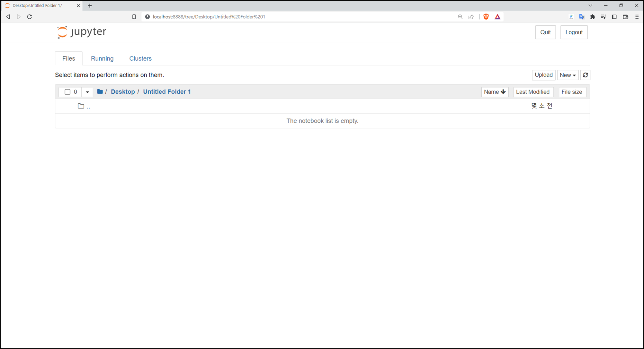Open the parent directory folder icon
This screenshot has height=349, width=644.
tap(81, 106)
